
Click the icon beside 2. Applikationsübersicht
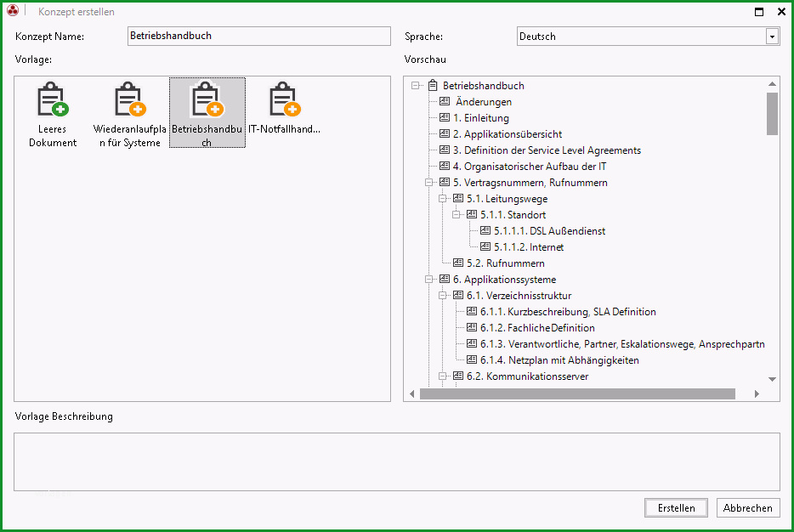coord(445,134)
